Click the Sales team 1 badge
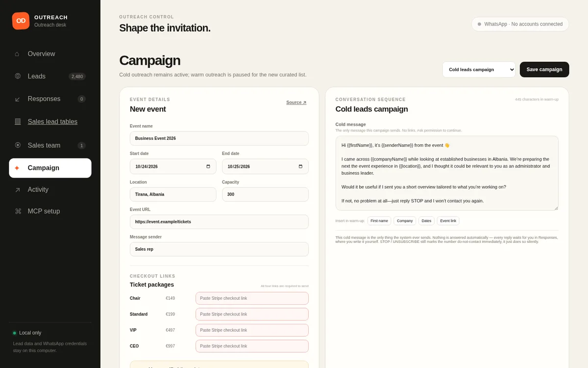The width and height of the screenshot is (588, 368). pyautogui.click(x=81, y=145)
